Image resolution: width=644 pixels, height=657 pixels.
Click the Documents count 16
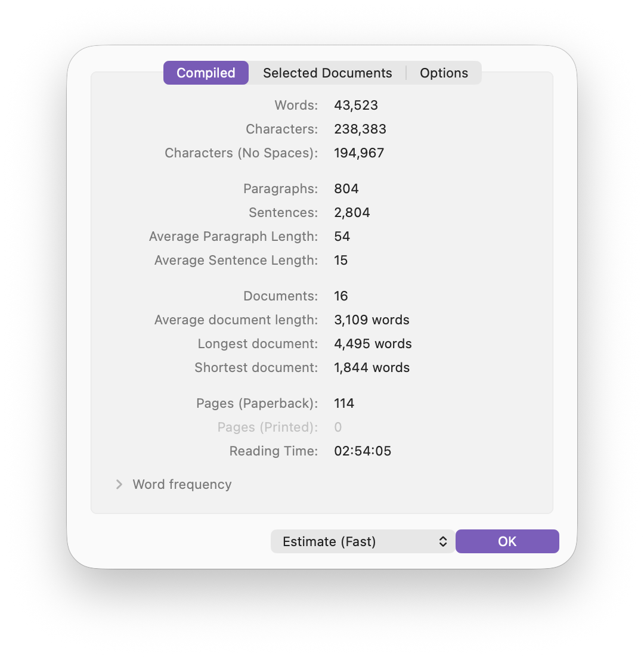pyautogui.click(x=341, y=296)
